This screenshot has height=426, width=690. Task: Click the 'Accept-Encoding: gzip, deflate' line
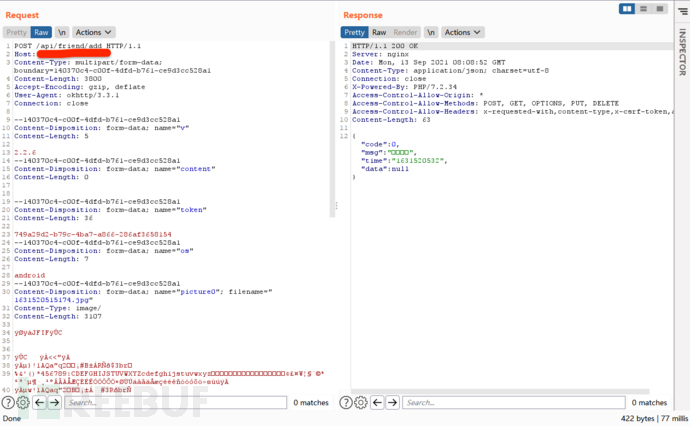pyautogui.click(x=80, y=87)
